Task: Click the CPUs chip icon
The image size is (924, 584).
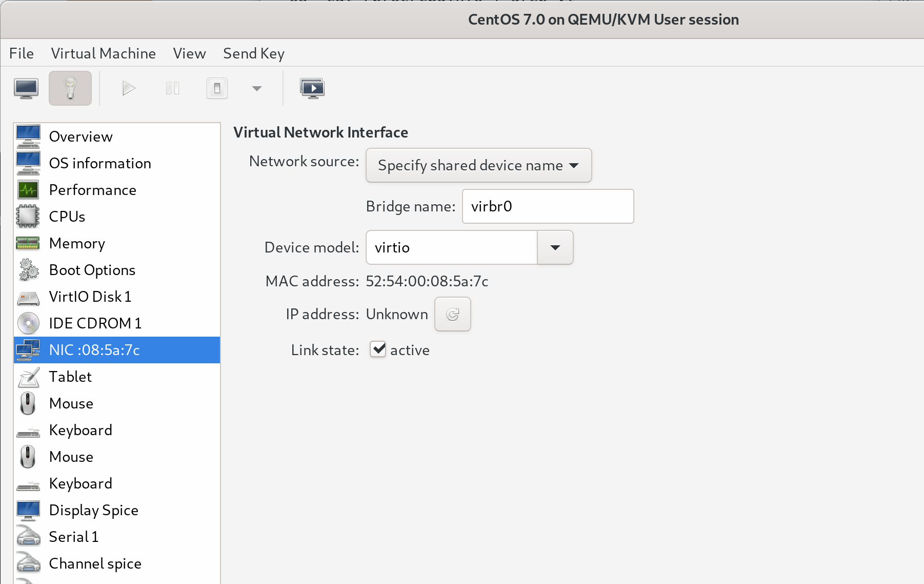Action: 28,217
